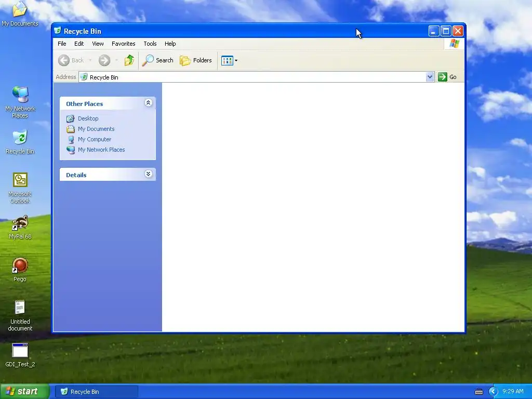Open My Documents link in Other Places
This screenshot has height=399, width=532.
pyautogui.click(x=96, y=129)
